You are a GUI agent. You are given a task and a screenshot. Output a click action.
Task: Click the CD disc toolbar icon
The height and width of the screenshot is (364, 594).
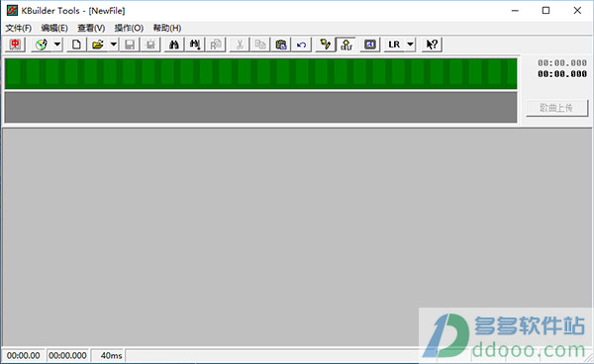click(x=42, y=45)
